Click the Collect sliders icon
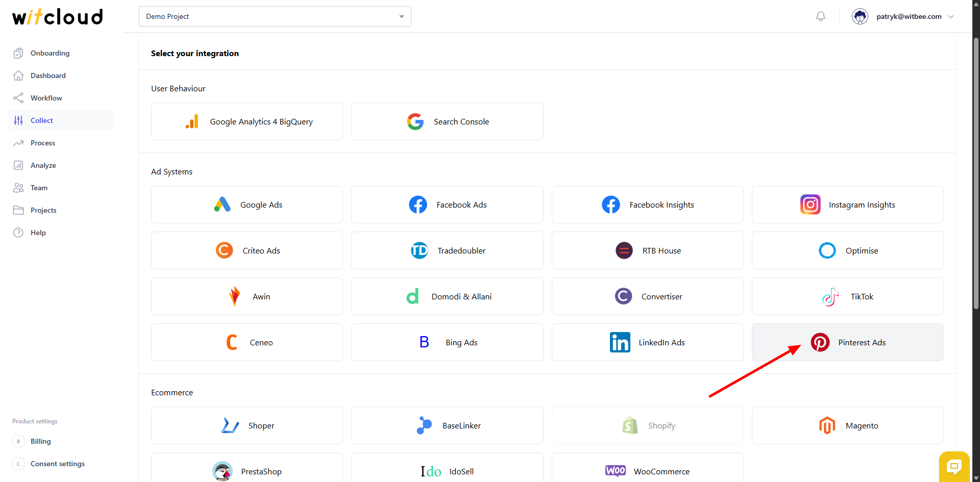This screenshot has width=980, height=482. (18, 120)
